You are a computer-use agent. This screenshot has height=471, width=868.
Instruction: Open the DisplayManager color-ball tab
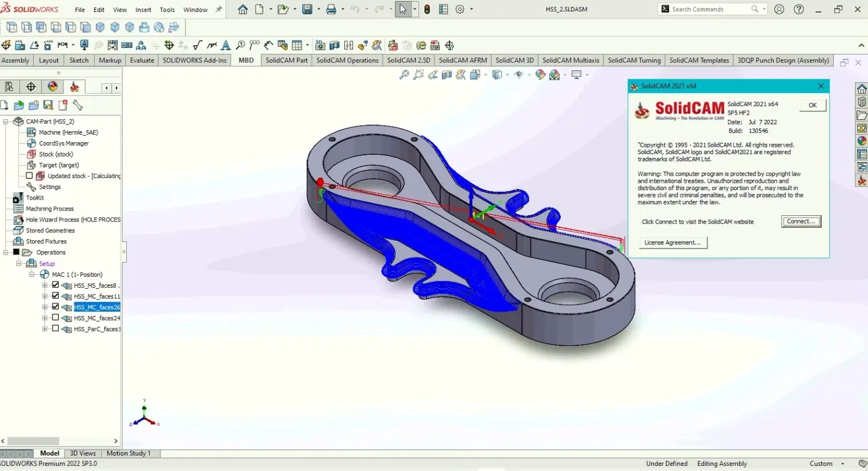[53, 87]
